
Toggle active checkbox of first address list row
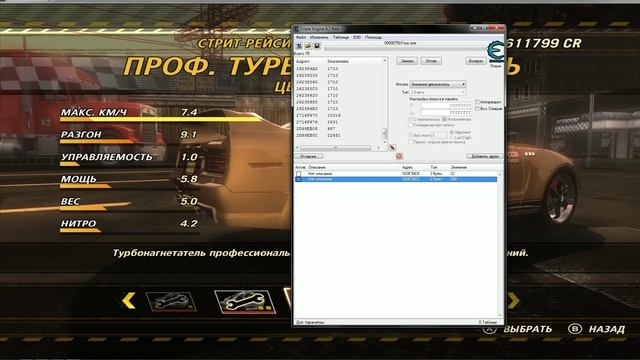(x=299, y=174)
